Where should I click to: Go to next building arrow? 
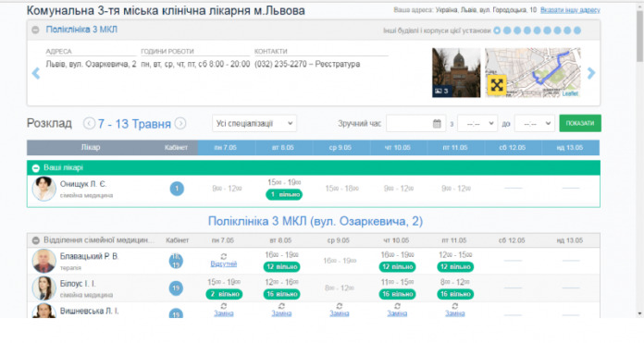591,73
